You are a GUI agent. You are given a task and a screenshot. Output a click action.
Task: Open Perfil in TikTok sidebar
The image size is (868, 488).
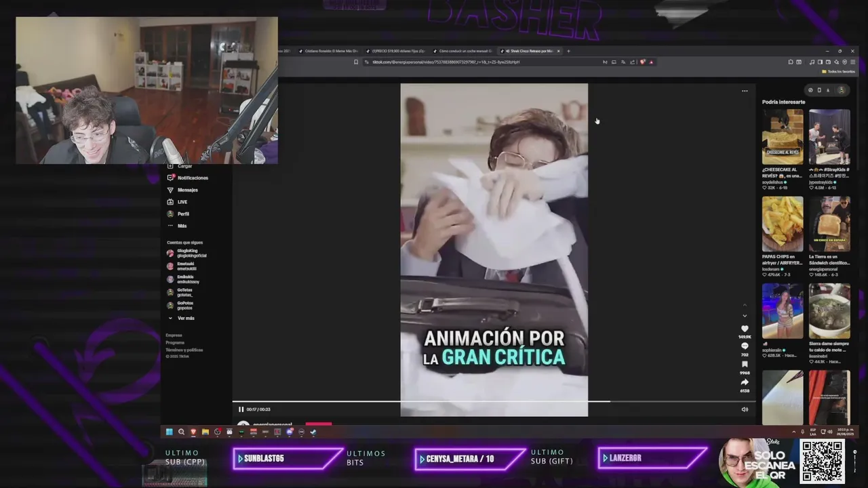click(178, 213)
